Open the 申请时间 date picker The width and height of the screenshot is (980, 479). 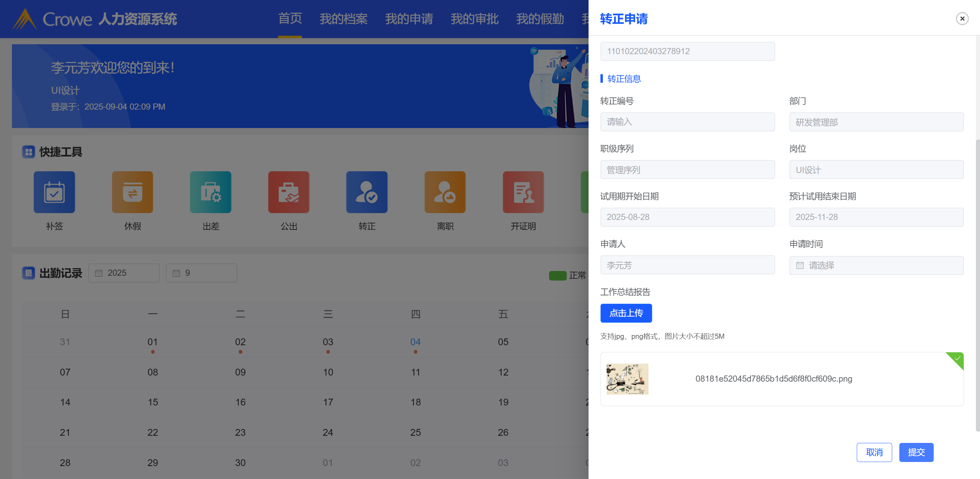[x=876, y=265]
